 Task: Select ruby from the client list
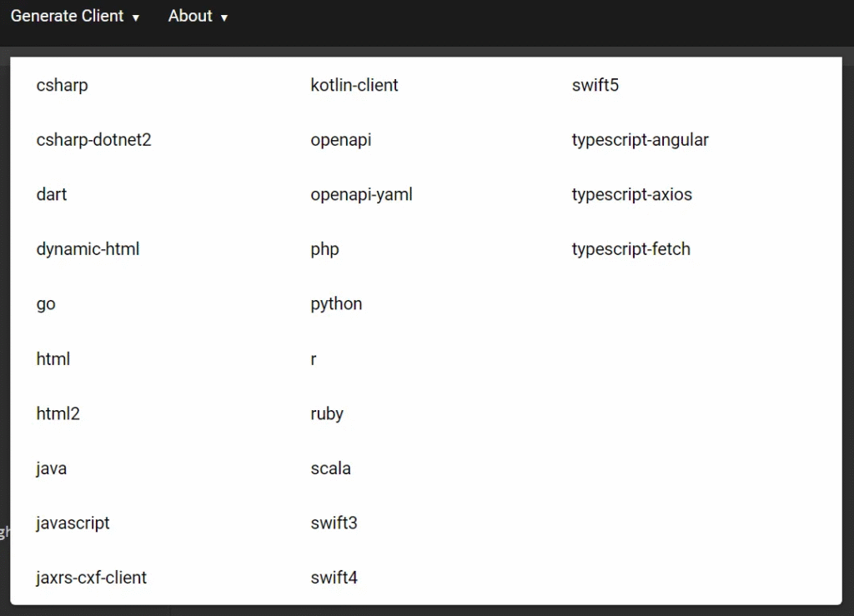(x=327, y=413)
